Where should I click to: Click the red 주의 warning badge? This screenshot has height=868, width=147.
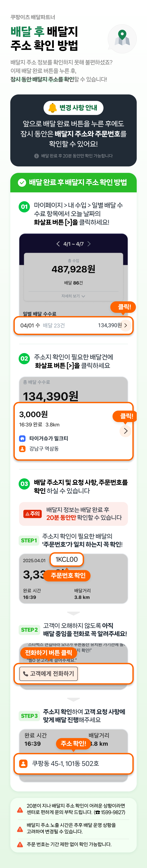click(32, 514)
